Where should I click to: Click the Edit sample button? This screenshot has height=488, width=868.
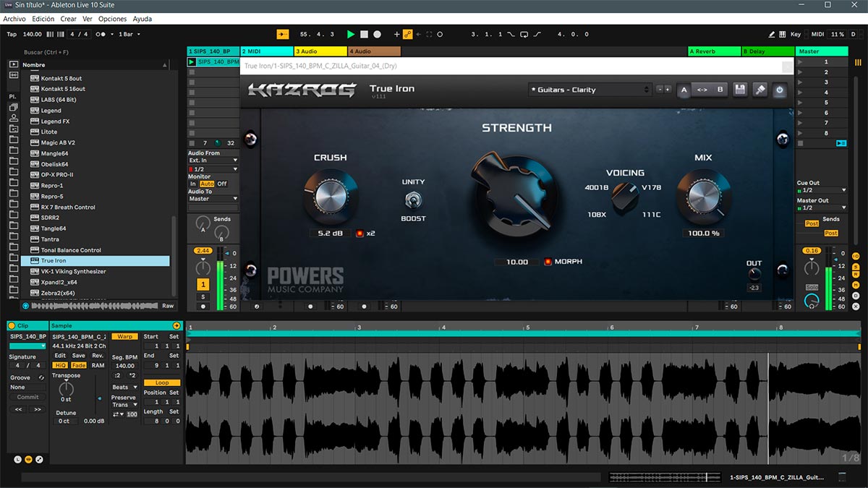click(61, 356)
